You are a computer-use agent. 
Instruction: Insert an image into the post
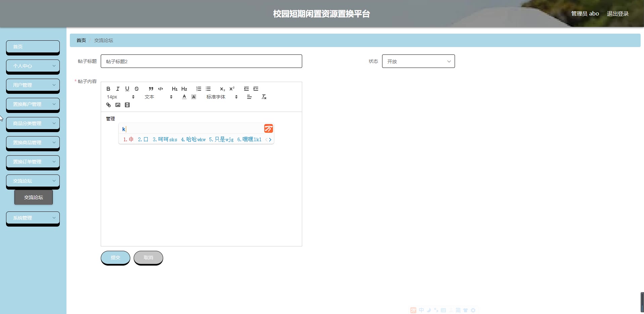pos(118,105)
